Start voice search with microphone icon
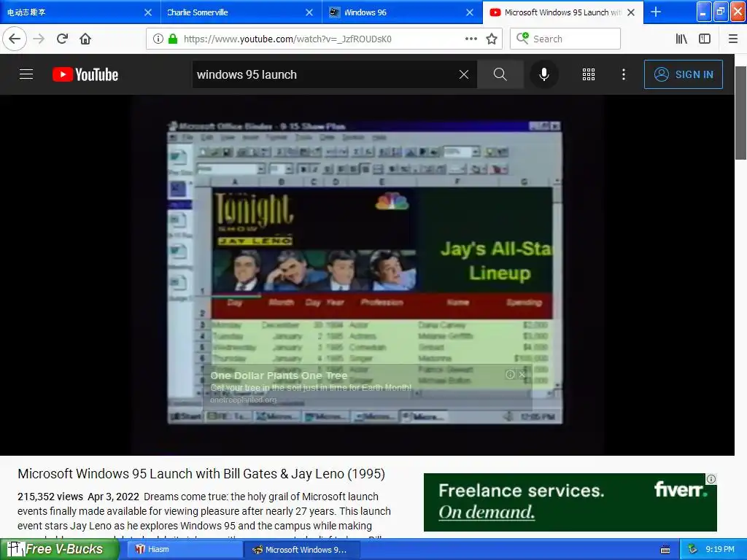The height and width of the screenshot is (560, 747). click(544, 74)
